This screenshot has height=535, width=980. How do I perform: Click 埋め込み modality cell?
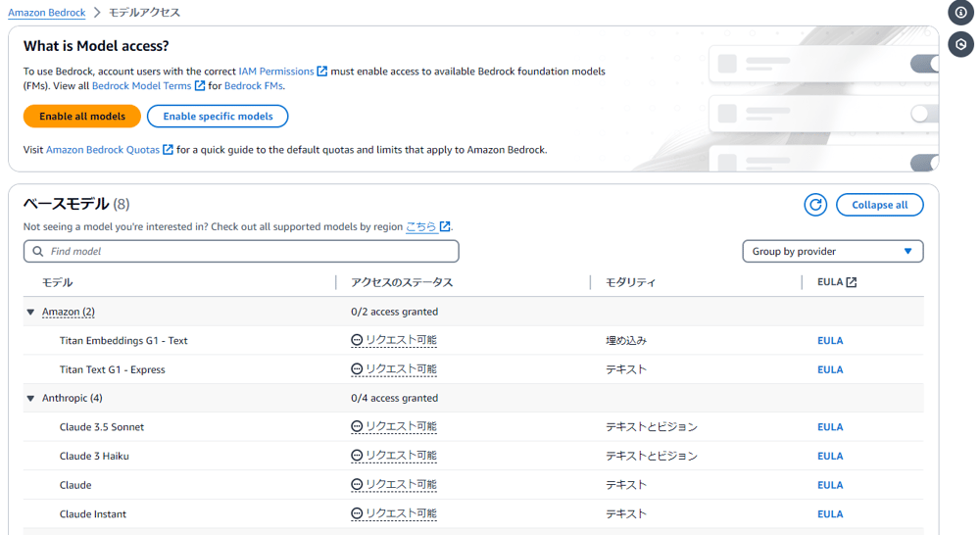coord(626,341)
